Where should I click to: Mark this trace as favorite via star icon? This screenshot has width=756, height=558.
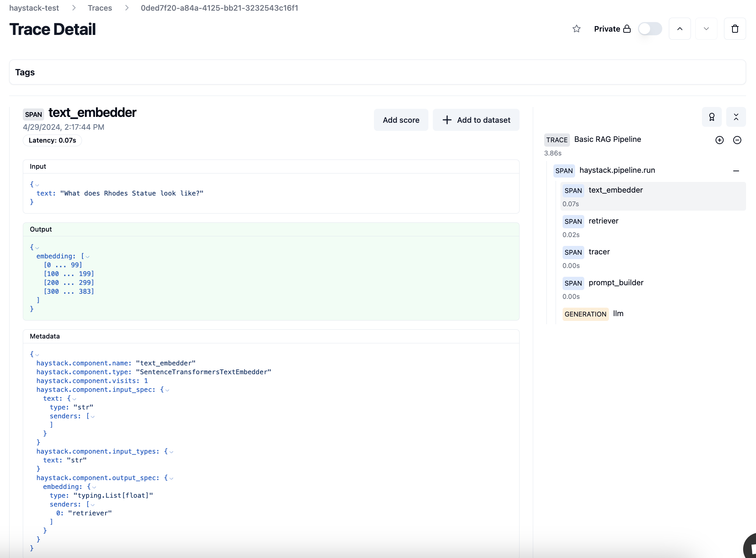coord(576,29)
